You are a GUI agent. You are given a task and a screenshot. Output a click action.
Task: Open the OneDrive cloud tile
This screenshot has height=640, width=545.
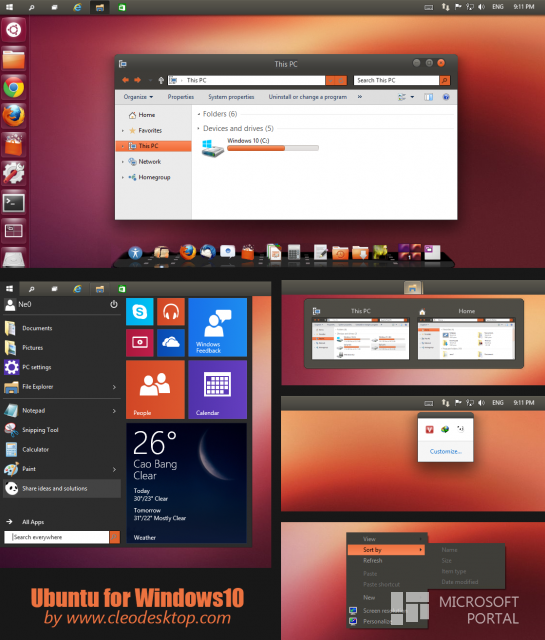click(x=171, y=342)
